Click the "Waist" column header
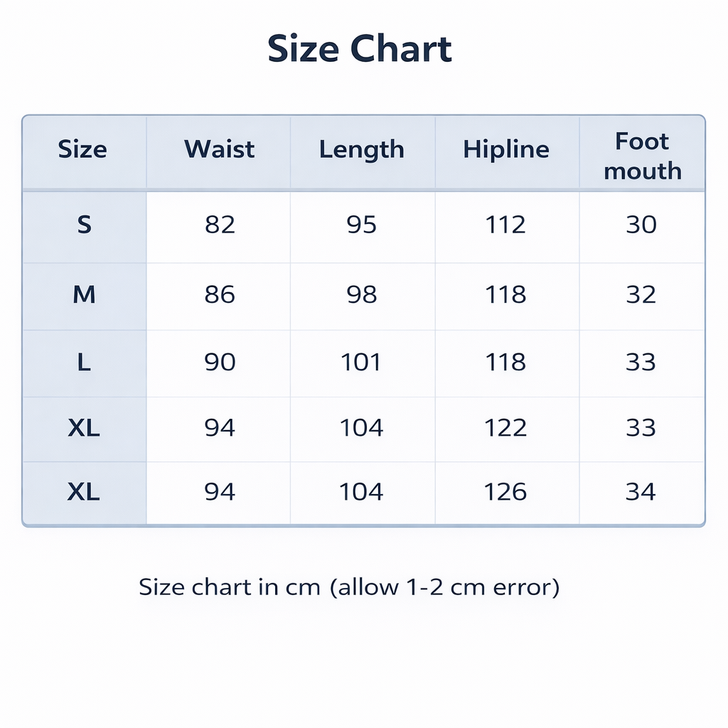The height and width of the screenshot is (728, 728). click(x=219, y=149)
